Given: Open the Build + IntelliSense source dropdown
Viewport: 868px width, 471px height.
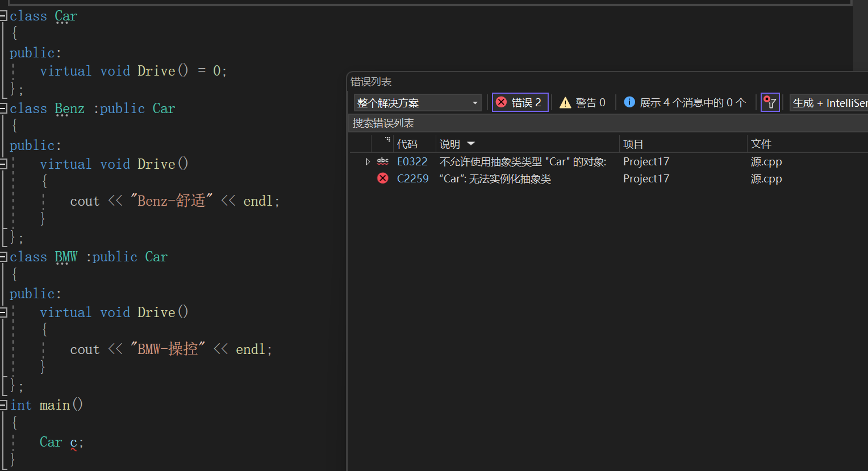Looking at the screenshot, I should [x=829, y=103].
